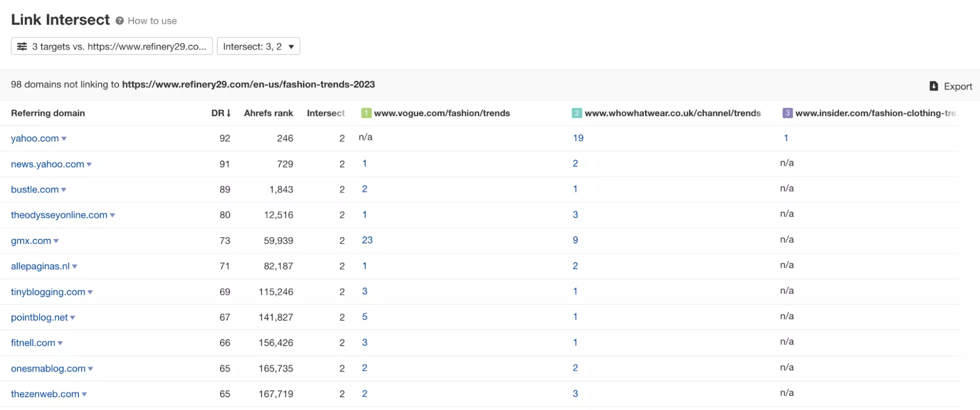Click thezenweb.com's whowhatwear link count 3
This screenshot has height=410, width=980.
click(576, 393)
